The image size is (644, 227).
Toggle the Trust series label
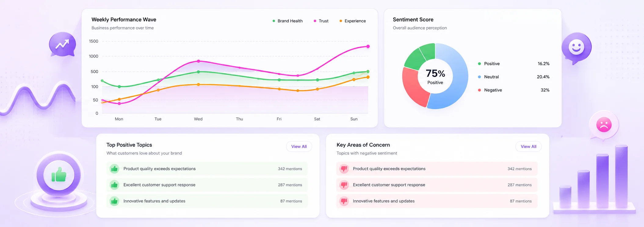[x=324, y=21]
